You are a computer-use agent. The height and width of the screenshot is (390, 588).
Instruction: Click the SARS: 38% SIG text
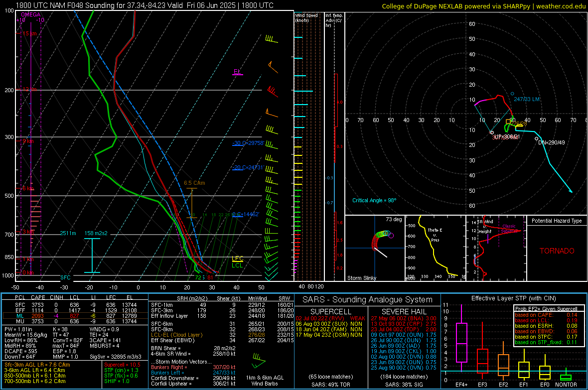(404, 385)
